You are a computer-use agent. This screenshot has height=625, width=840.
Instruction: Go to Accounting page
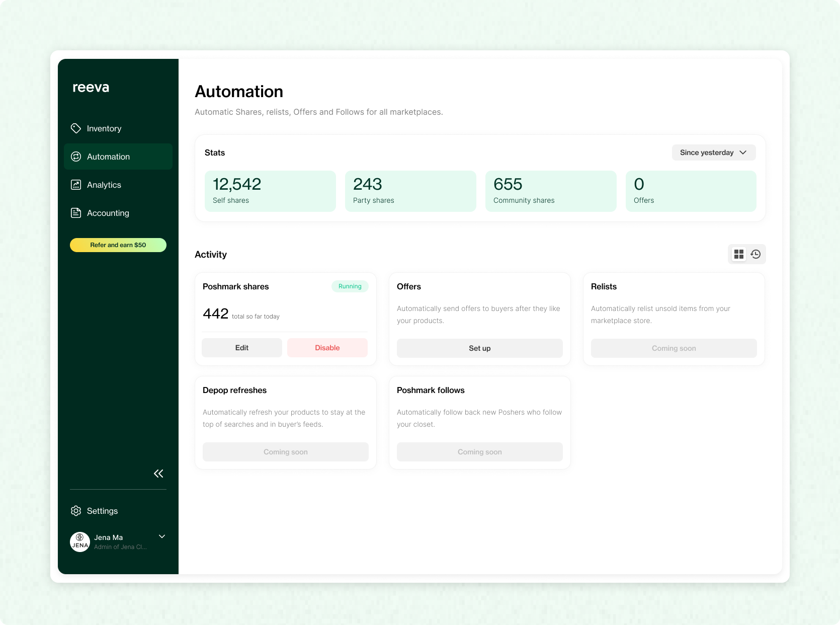click(118, 213)
